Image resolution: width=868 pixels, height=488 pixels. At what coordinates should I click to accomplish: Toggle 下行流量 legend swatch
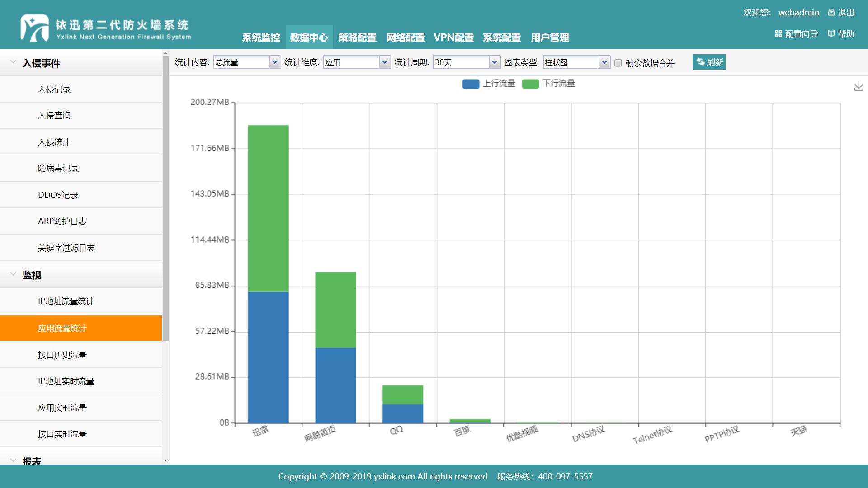pyautogui.click(x=530, y=84)
